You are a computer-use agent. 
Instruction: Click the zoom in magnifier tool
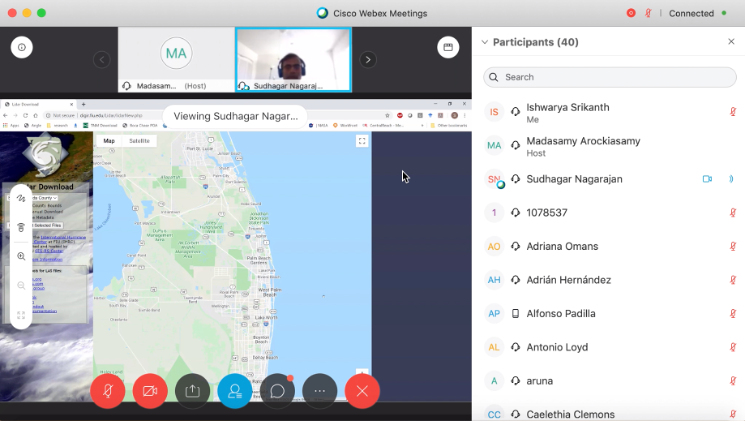[21, 256]
